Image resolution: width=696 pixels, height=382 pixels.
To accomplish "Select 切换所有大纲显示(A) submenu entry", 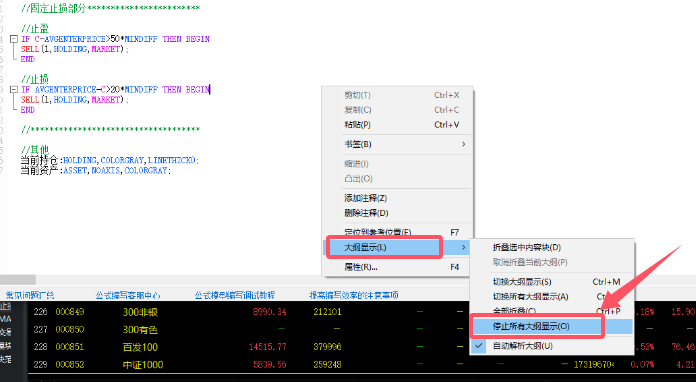I will click(x=552, y=296).
